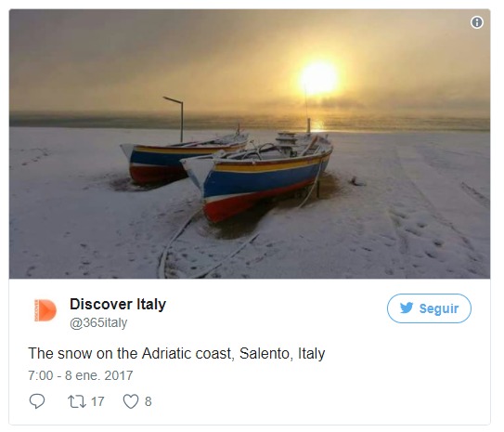Image resolution: width=504 pixels, height=432 pixels.
Task: Click the lamp post in the photo
Action: pos(176,119)
